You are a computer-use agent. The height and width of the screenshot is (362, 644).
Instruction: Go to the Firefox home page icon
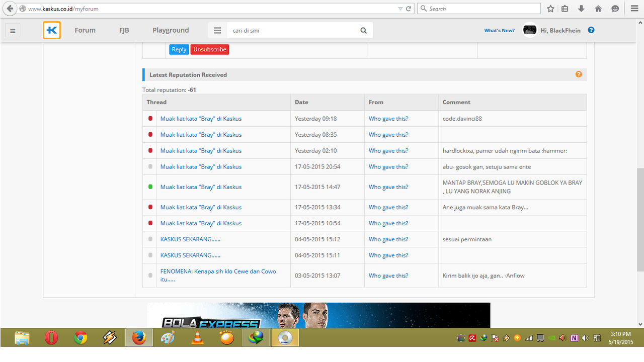click(598, 9)
